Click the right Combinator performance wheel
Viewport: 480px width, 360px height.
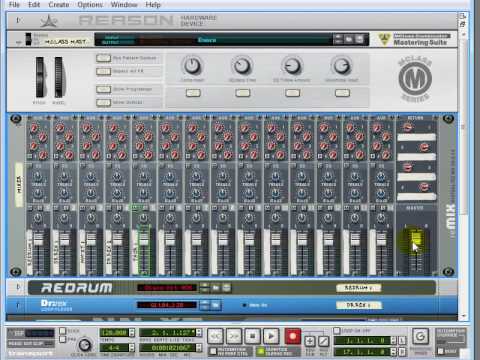tap(59, 77)
